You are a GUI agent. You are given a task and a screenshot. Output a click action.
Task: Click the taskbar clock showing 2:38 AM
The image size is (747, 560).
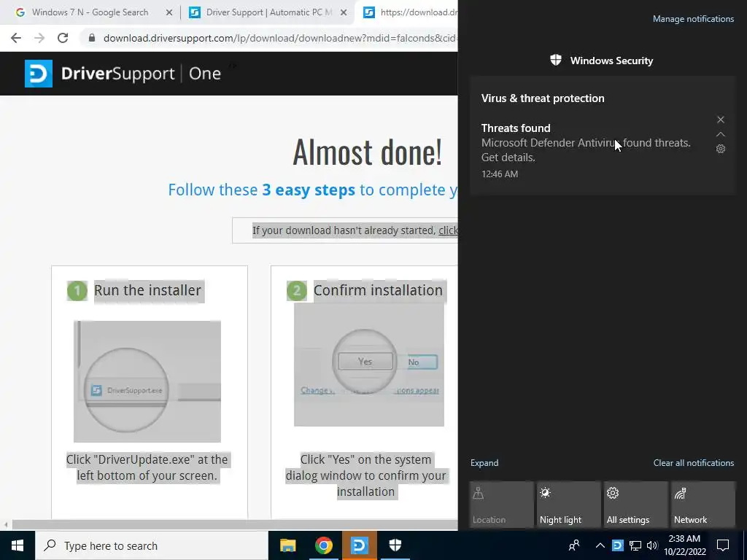[684, 545]
